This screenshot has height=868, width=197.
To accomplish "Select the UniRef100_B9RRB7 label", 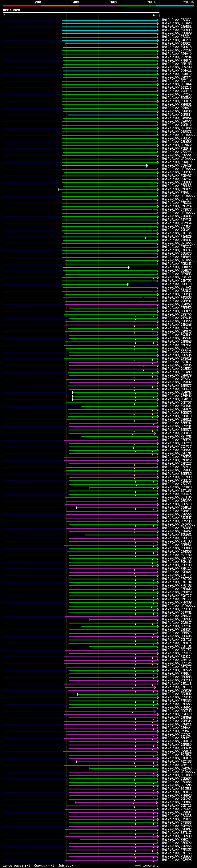I will click(176, 172).
